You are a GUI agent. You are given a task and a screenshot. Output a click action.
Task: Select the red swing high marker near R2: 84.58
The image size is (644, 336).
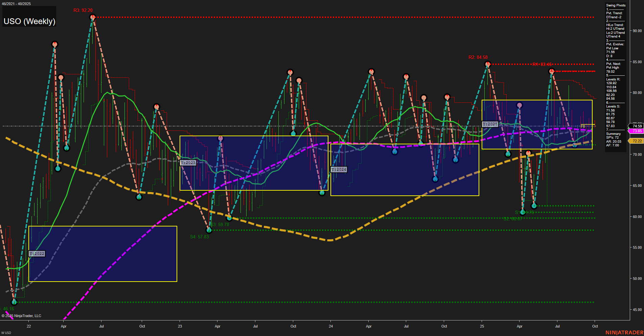pos(487,64)
